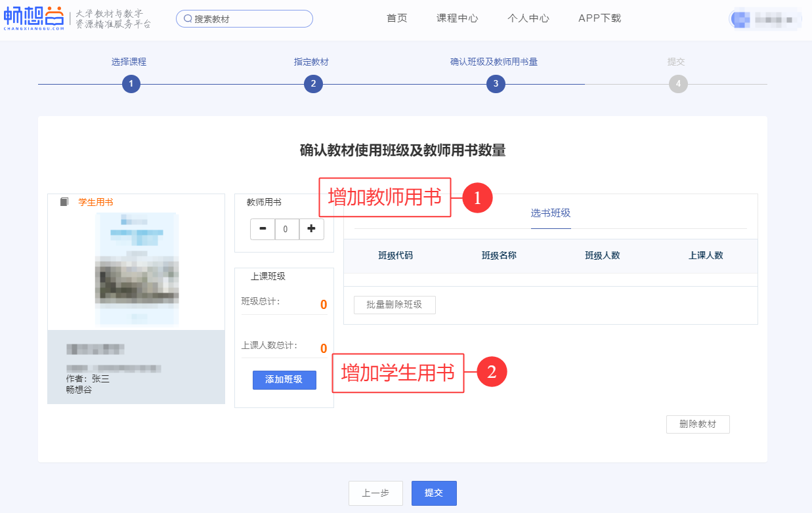Open APP下载 page

tap(599, 18)
